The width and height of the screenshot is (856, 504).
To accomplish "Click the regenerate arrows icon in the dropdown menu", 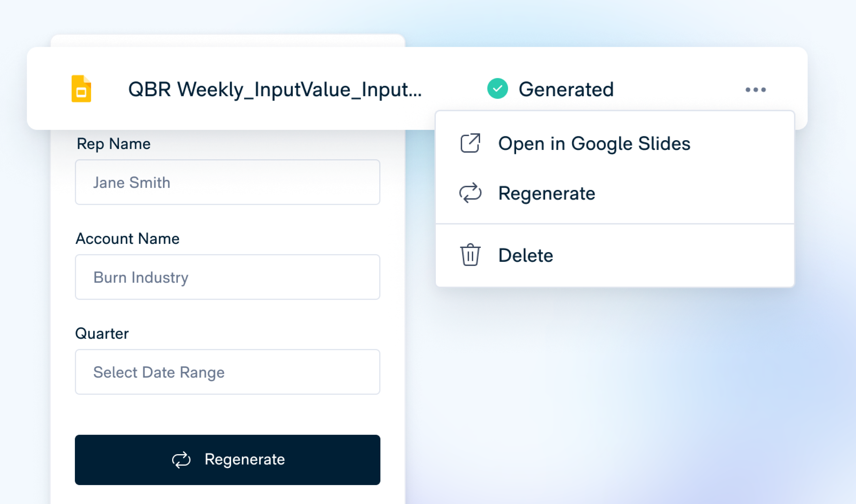I will point(470,193).
